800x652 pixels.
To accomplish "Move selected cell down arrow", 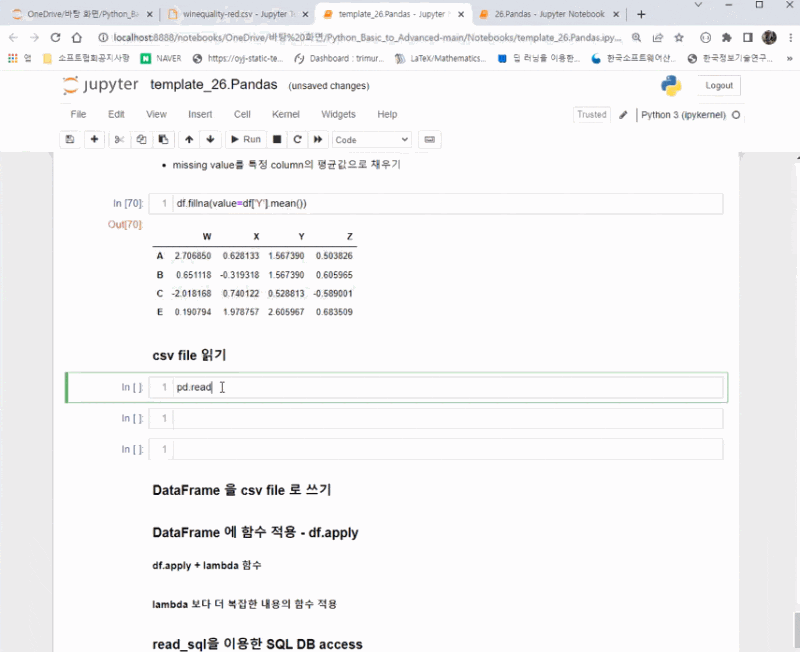I will 210,139.
